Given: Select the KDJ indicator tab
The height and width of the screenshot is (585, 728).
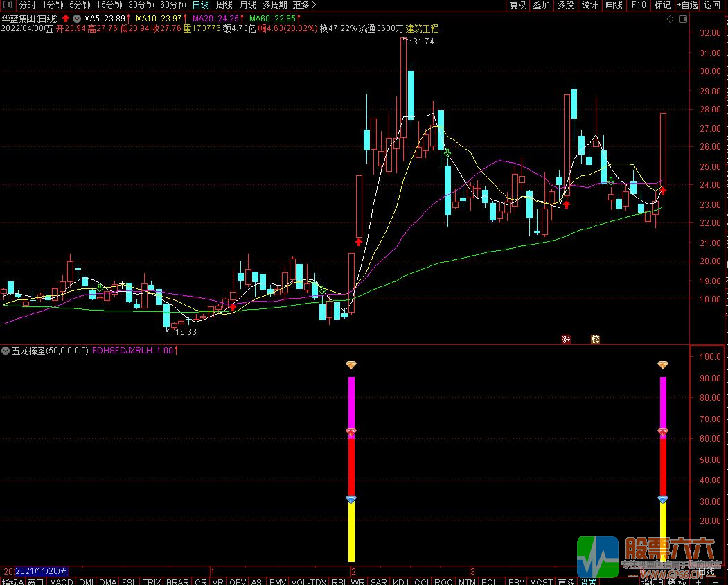Looking at the screenshot, I should click(400, 582).
